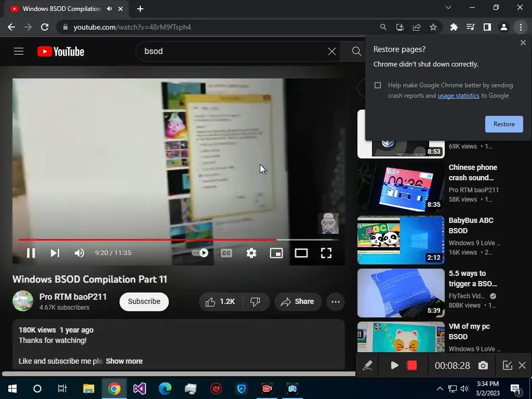Take a screenshot with the recorder camera
Image resolution: width=532 pixels, height=399 pixels.
click(x=483, y=365)
